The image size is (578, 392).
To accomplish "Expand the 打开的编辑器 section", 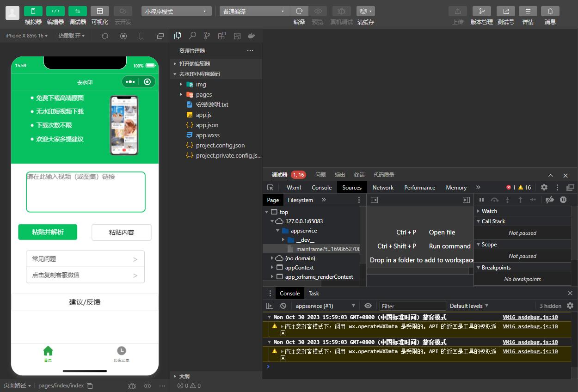I will [x=216, y=64].
